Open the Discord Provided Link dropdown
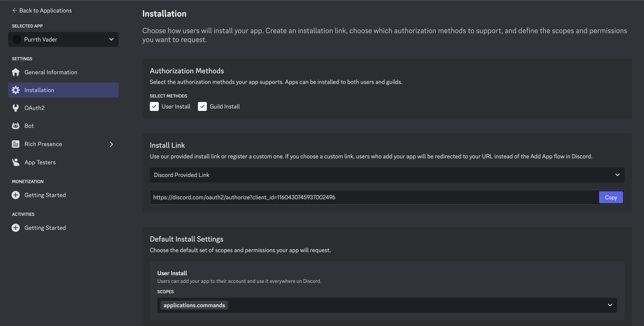The width and height of the screenshot is (644, 326). click(387, 175)
